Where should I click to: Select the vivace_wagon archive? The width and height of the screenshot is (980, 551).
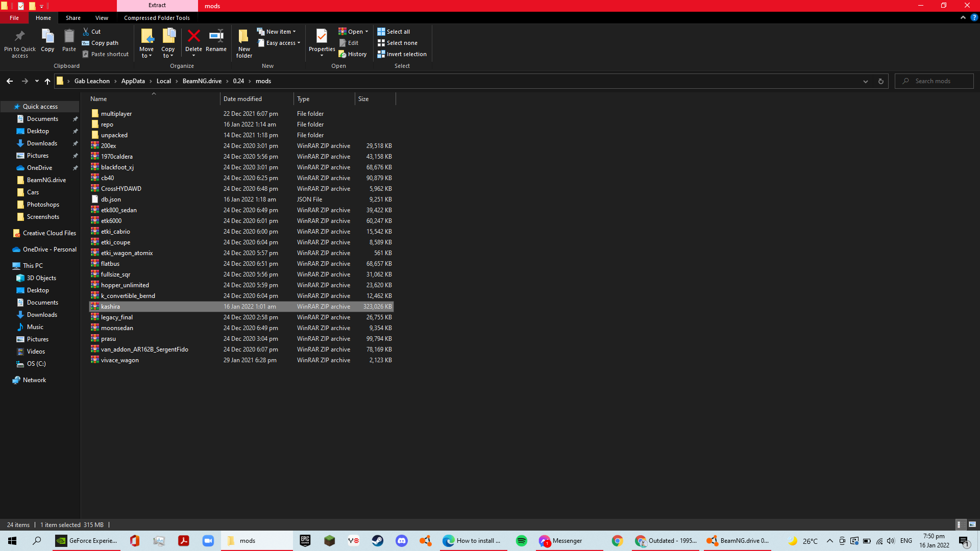[x=241, y=360]
